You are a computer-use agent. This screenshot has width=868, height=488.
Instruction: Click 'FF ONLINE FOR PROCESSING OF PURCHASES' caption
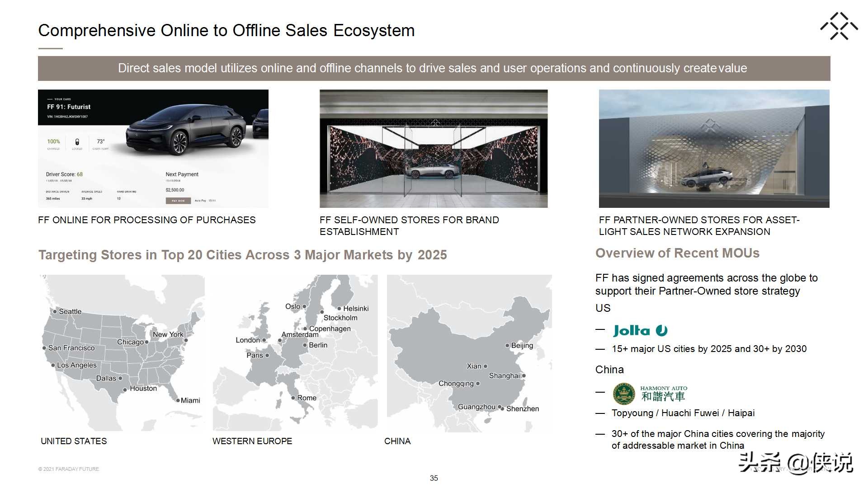[x=147, y=220]
